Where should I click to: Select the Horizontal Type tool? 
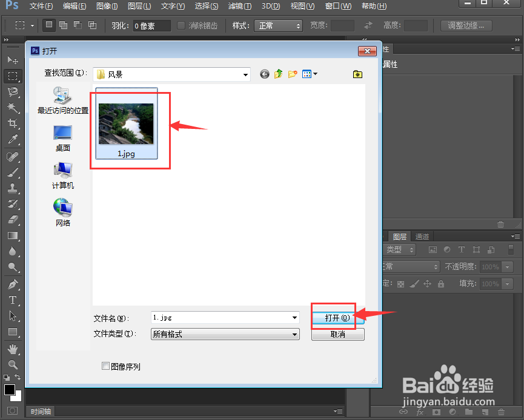[13, 300]
